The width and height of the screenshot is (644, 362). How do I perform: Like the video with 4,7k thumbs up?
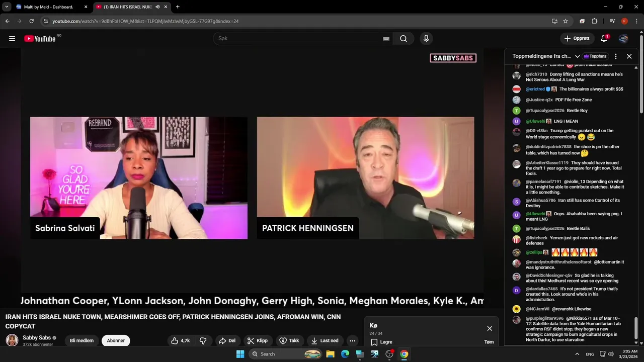point(180,340)
